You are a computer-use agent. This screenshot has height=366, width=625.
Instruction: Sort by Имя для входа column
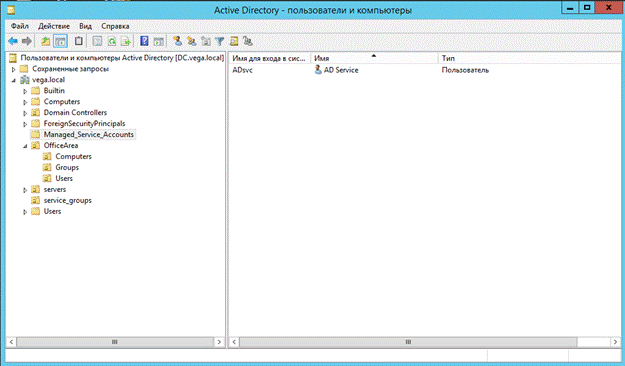point(270,58)
